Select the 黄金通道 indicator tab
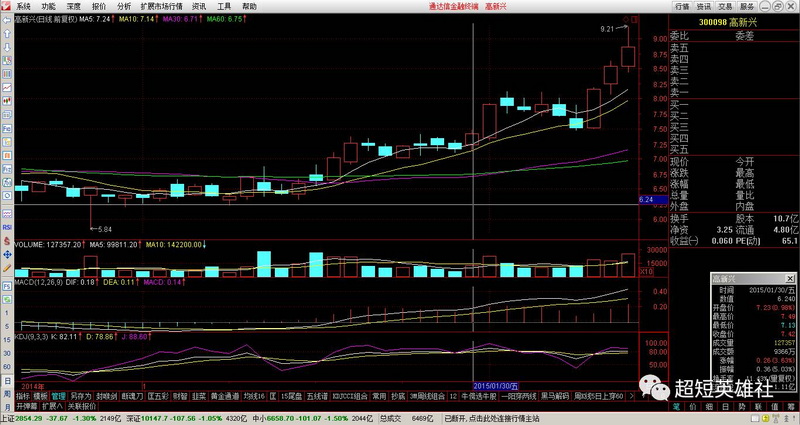The height and width of the screenshot is (425, 800). click(224, 396)
